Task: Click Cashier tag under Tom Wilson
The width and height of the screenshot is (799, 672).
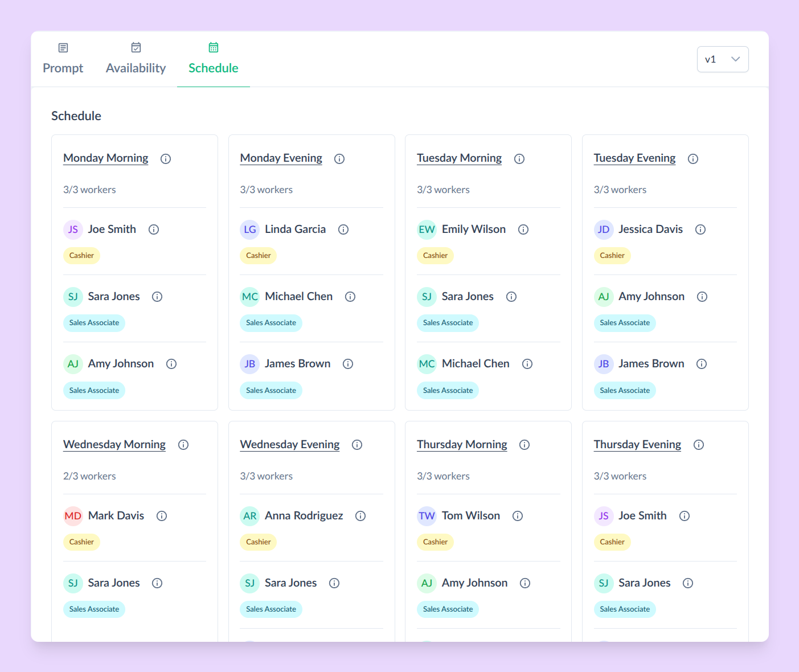Action: [x=436, y=542]
